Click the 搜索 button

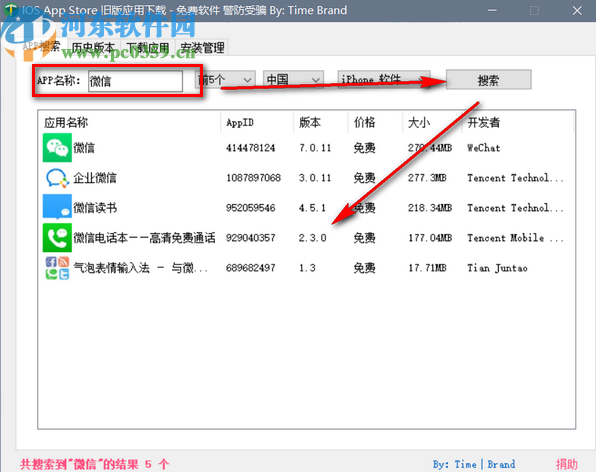(x=488, y=80)
